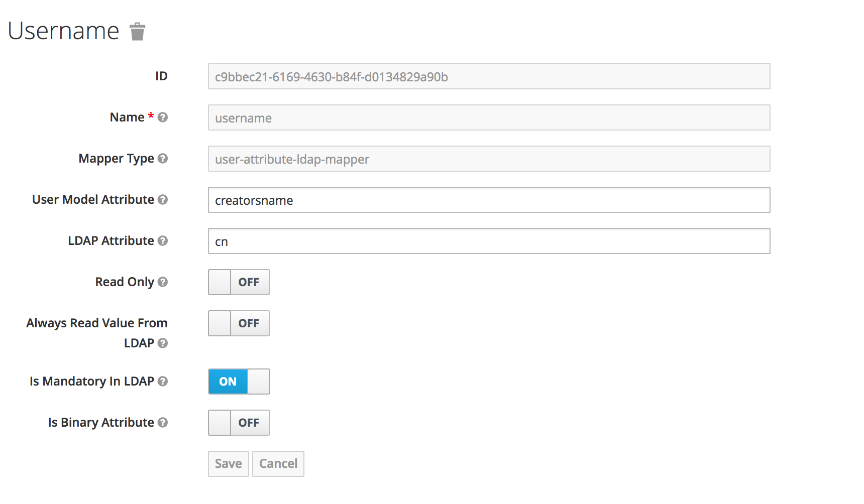This screenshot has width=864, height=504.
Task: Save the mapper settings
Action: [229, 464]
